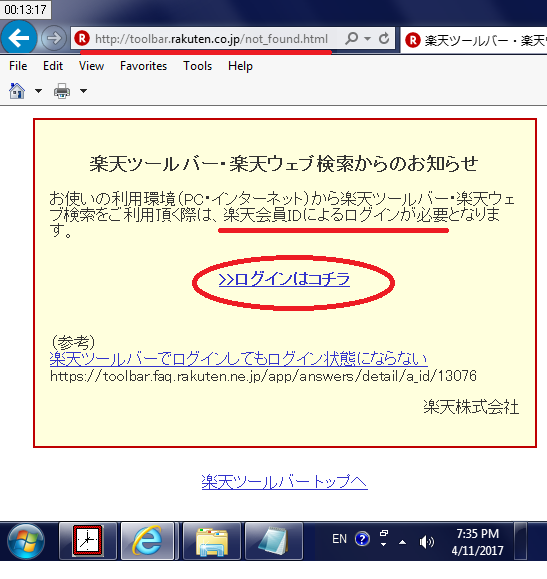Click the 楽天株式会社 signature text
547x579 pixels.
point(471,407)
